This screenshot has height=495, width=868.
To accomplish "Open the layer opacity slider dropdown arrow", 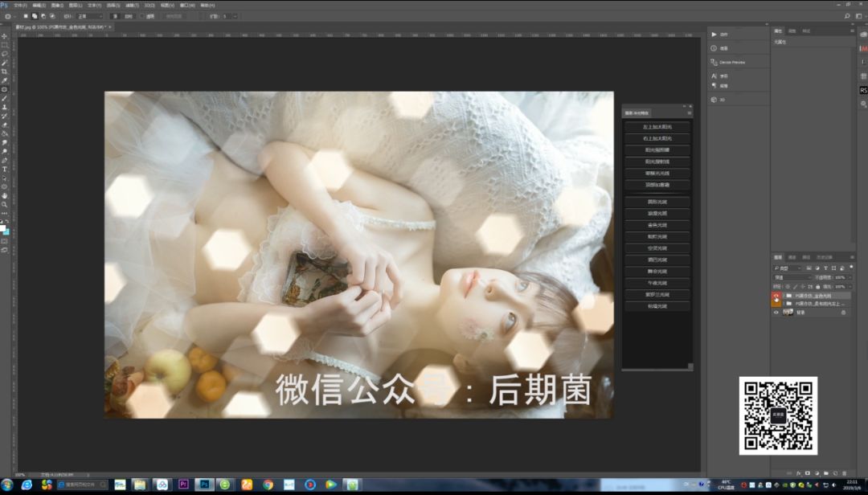I will coord(850,277).
